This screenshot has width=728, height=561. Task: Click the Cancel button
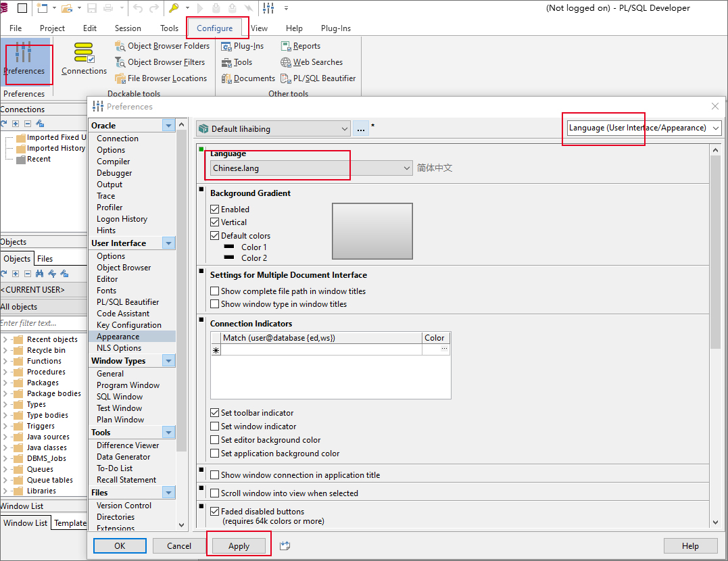[x=179, y=546]
